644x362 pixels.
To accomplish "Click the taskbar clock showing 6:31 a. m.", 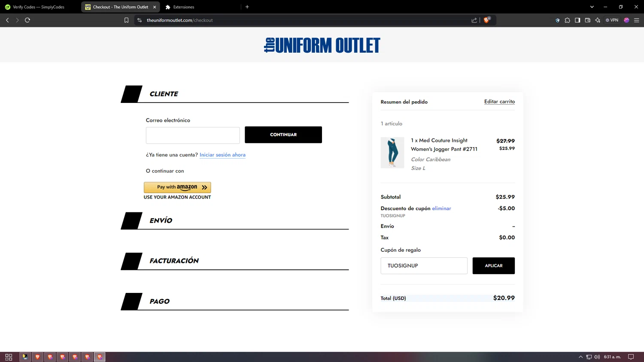I will click(x=612, y=357).
